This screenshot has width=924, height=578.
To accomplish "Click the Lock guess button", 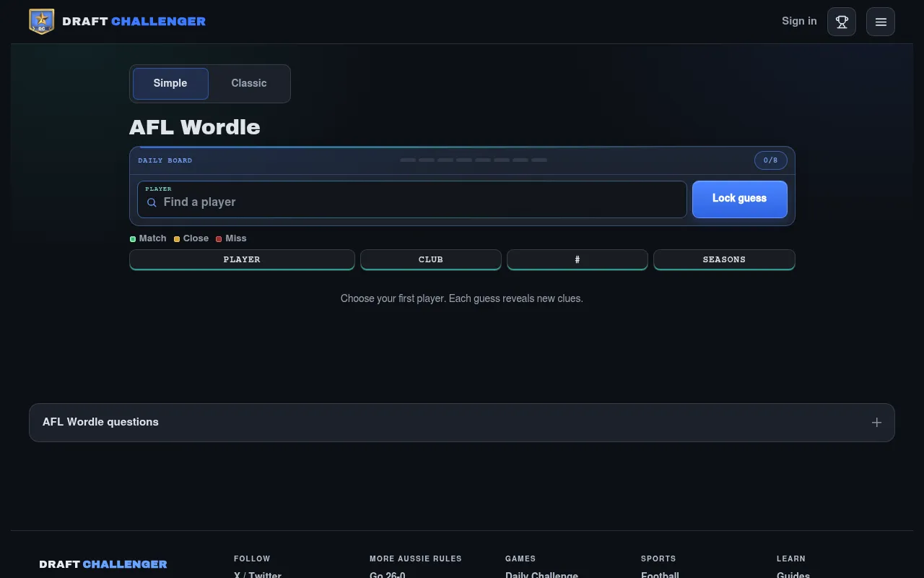I will (739, 199).
